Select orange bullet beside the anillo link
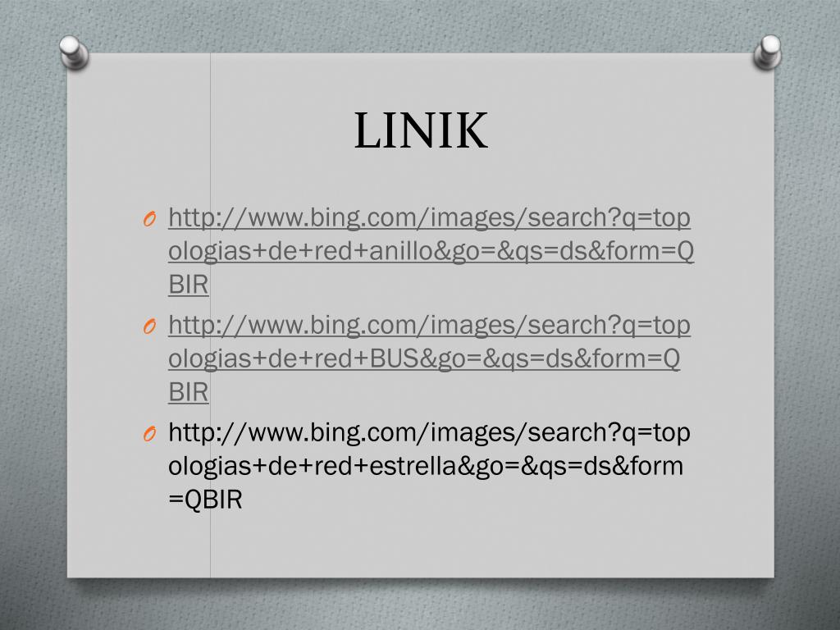840x630 pixels. tap(149, 218)
